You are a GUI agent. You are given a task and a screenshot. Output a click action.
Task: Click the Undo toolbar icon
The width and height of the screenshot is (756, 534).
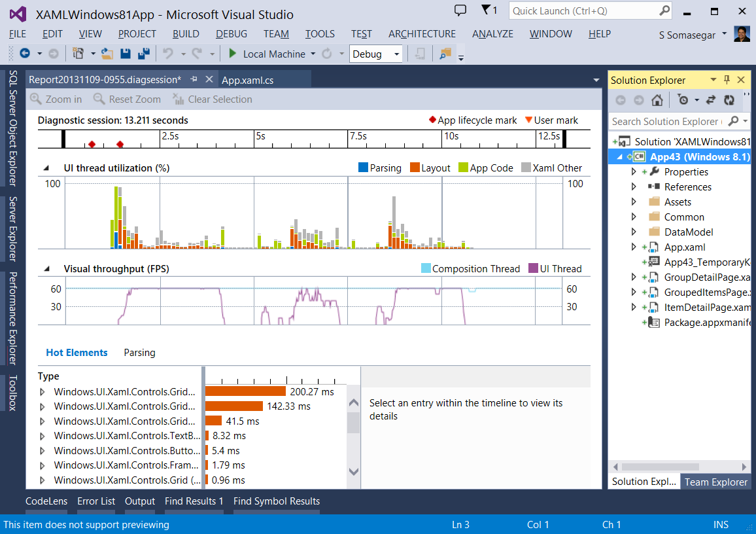[168, 54]
